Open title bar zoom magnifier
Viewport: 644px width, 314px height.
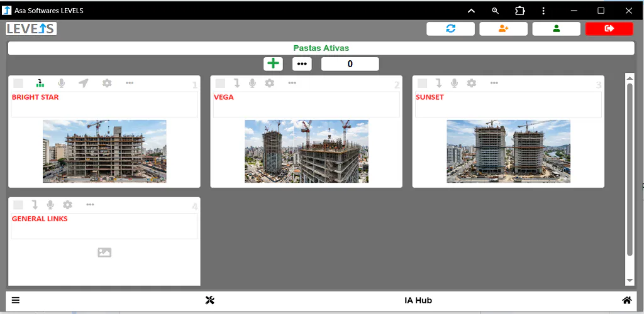point(496,11)
